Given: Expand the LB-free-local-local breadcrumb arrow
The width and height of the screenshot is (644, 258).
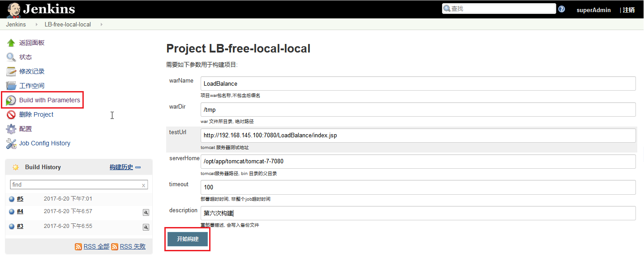Looking at the screenshot, I should 101,24.
